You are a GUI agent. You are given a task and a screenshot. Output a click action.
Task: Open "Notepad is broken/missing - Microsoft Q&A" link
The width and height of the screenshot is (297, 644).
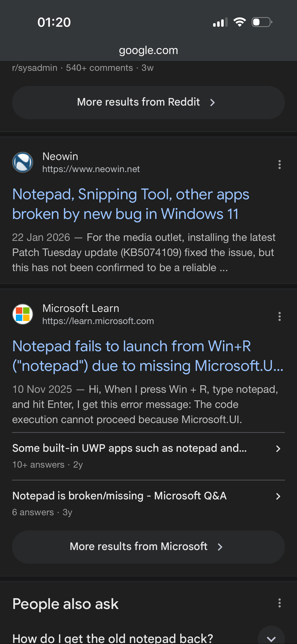119,496
